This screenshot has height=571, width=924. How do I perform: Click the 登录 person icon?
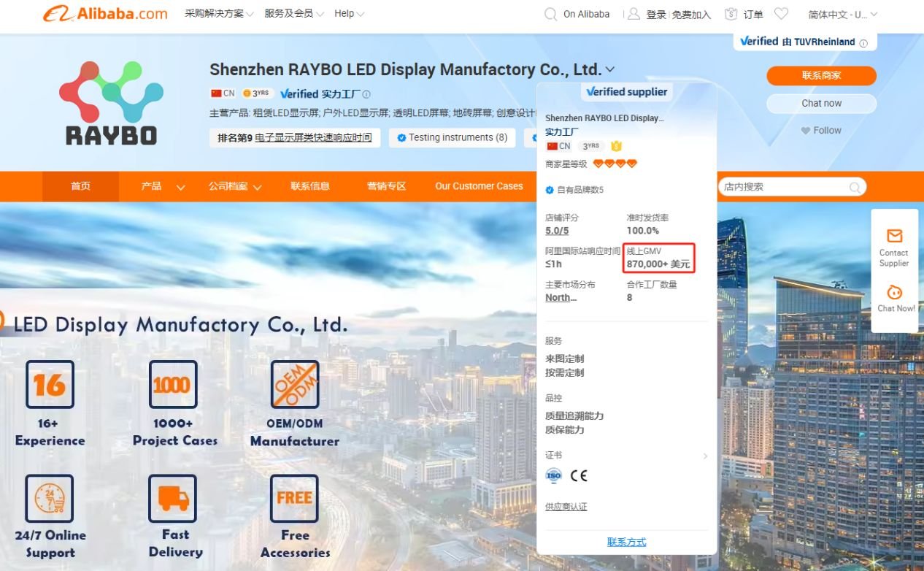tap(634, 13)
